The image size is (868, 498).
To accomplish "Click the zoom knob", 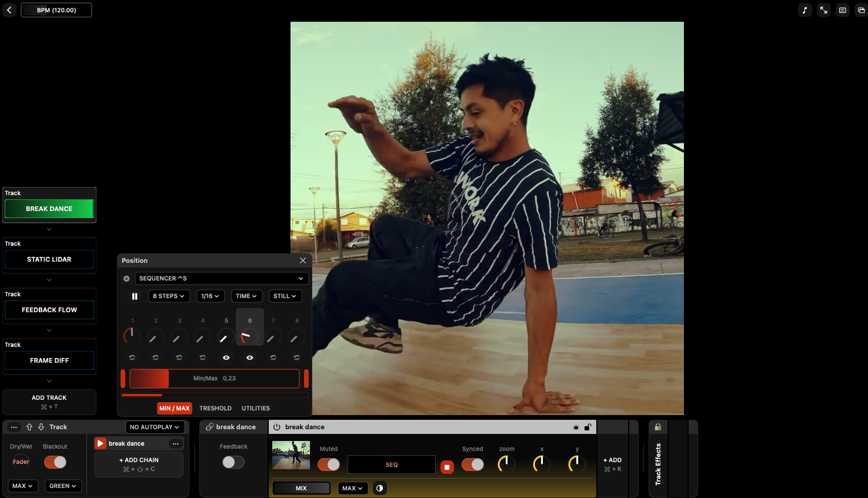I will click(x=507, y=464).
